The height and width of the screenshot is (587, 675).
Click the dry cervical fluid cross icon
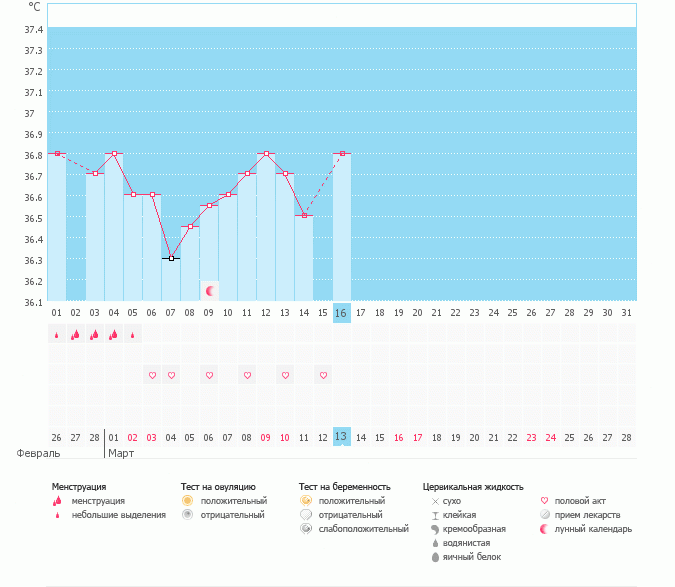point(435,500)
